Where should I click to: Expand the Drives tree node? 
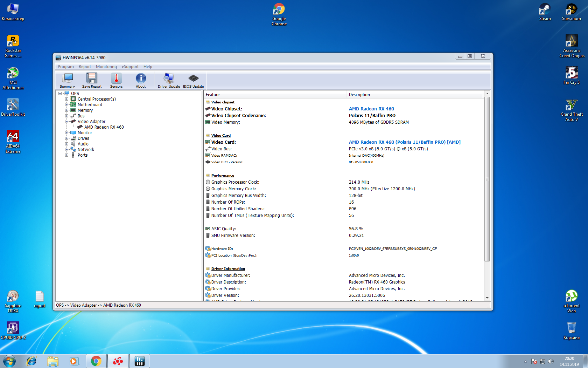tap(66, 138)
